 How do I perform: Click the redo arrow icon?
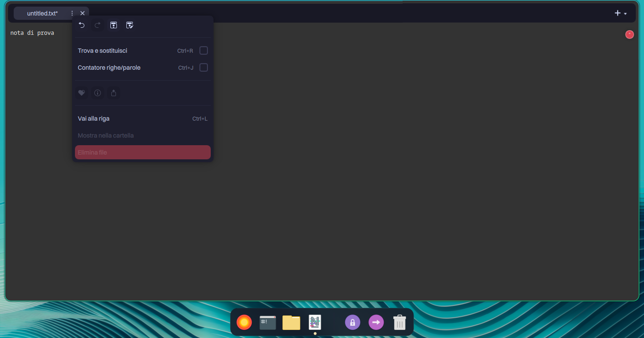pyautogui.click(x=98, y=25)
